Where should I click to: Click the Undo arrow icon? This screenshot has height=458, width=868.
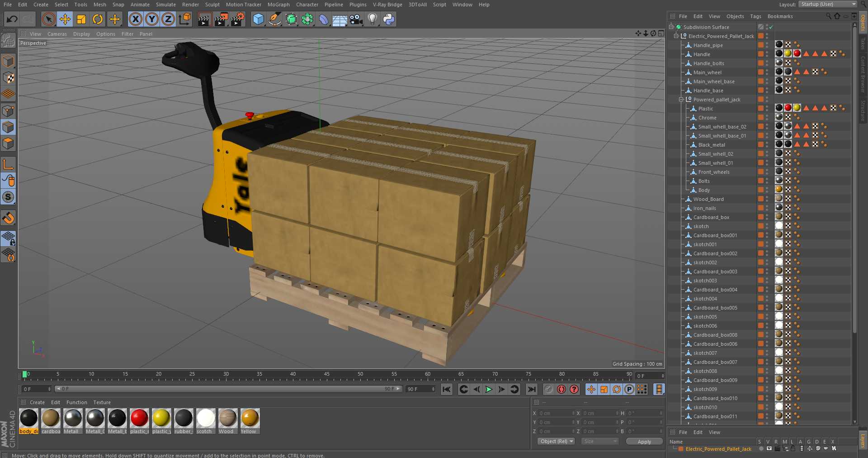[x=12, y=19]
